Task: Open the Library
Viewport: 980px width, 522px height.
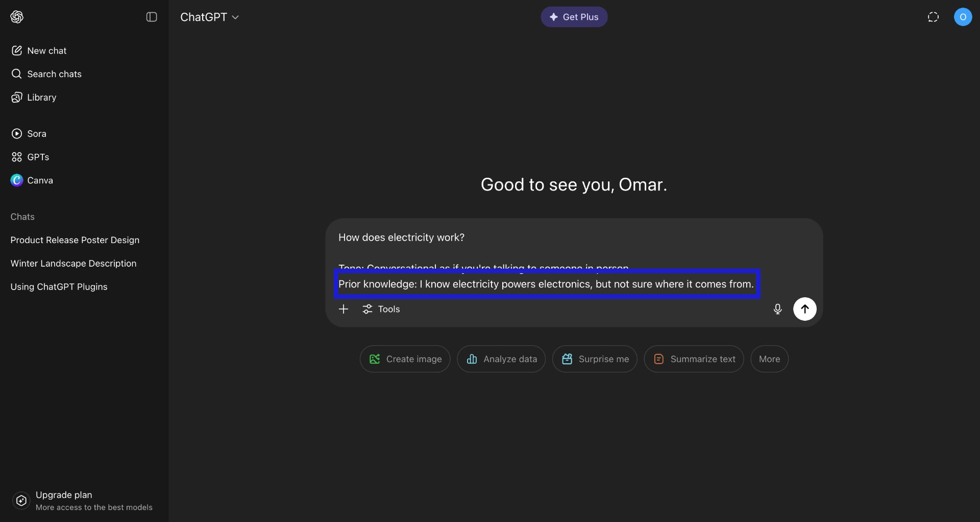Action: pyautogui.click(x=41, y=98)
